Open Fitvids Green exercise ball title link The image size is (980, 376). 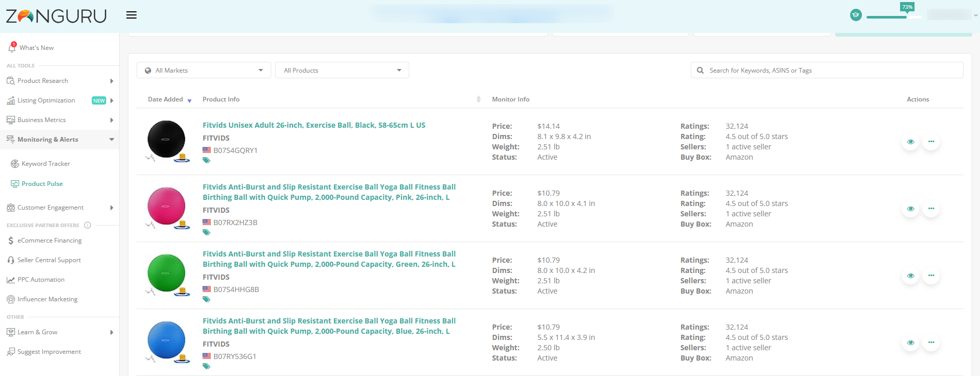point(329,259)
